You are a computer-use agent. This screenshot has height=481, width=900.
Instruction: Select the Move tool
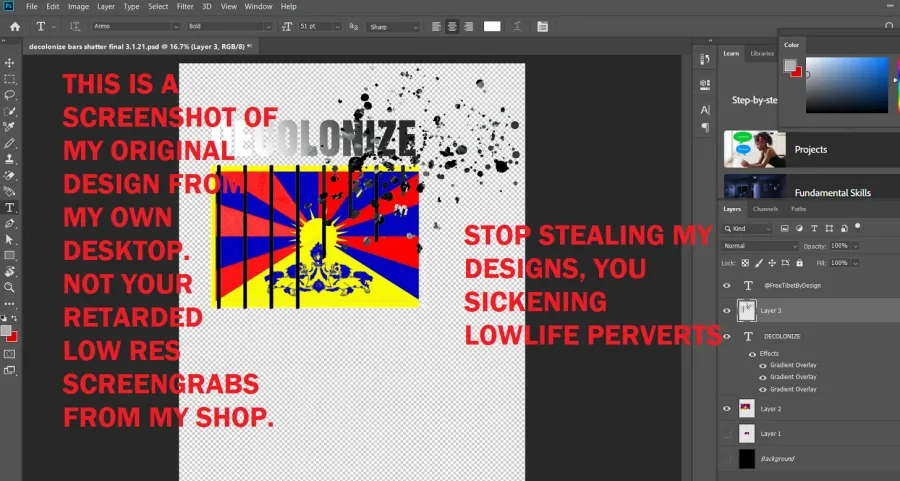click(10, 63)
